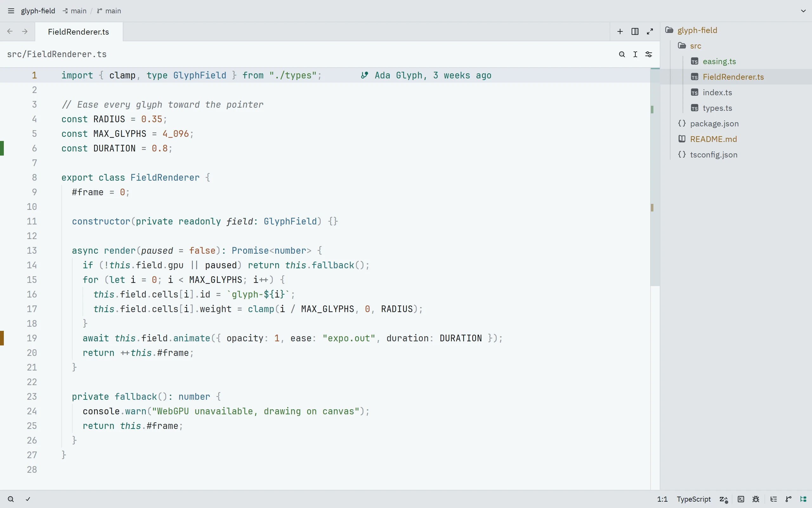The image size is (812, 508).
Task: Open the branch selector labeled main
Action: coord(109,11)
